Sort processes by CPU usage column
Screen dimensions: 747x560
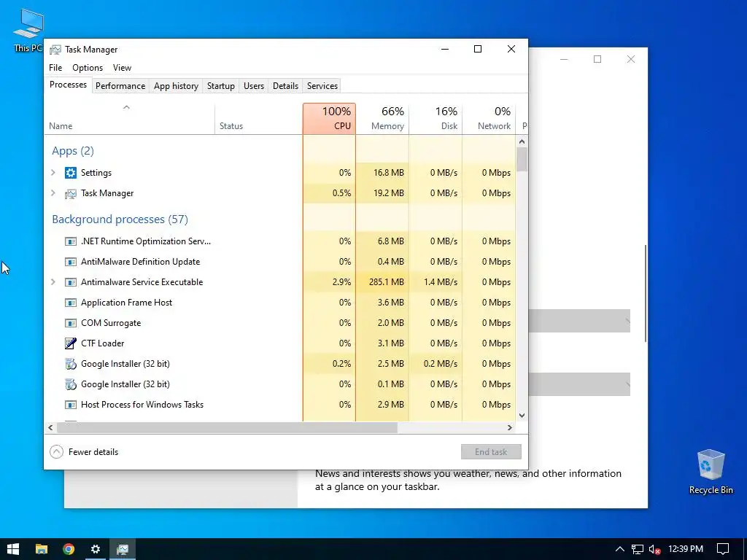[329, 119]
